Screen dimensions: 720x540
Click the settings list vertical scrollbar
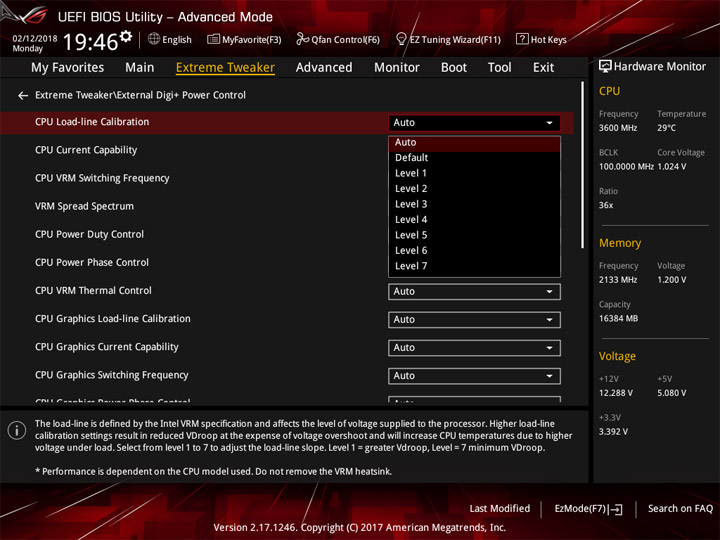583,165
